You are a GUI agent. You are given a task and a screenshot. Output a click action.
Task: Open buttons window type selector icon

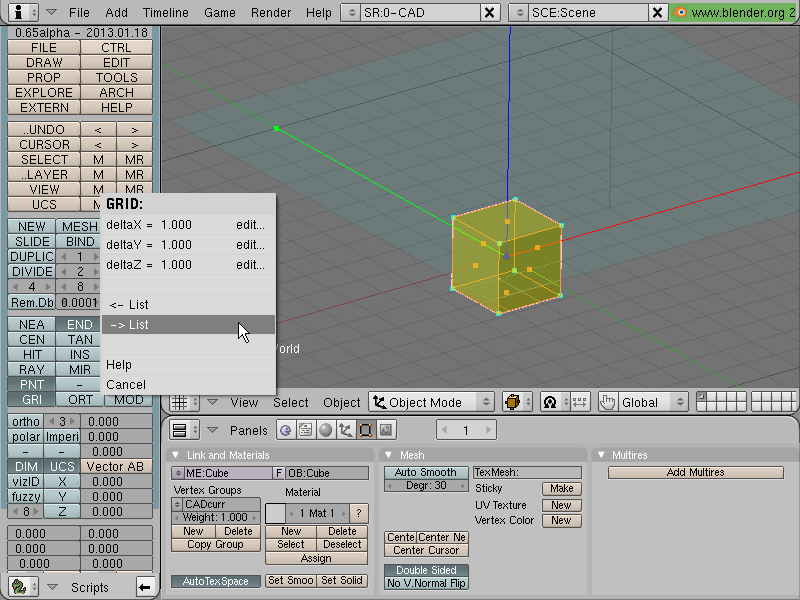(184, 430)
